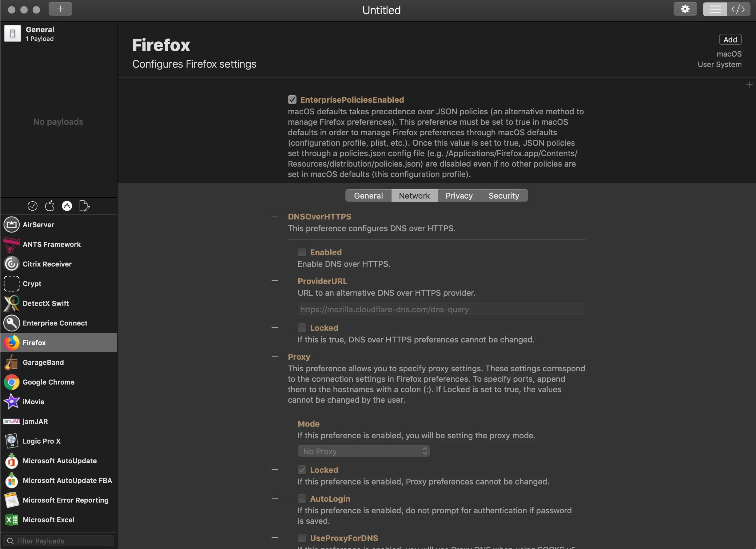This screenshot has width=756, height=549.
Task: Click the 'No payloads' placeholder text
Action: pos(58,122)
